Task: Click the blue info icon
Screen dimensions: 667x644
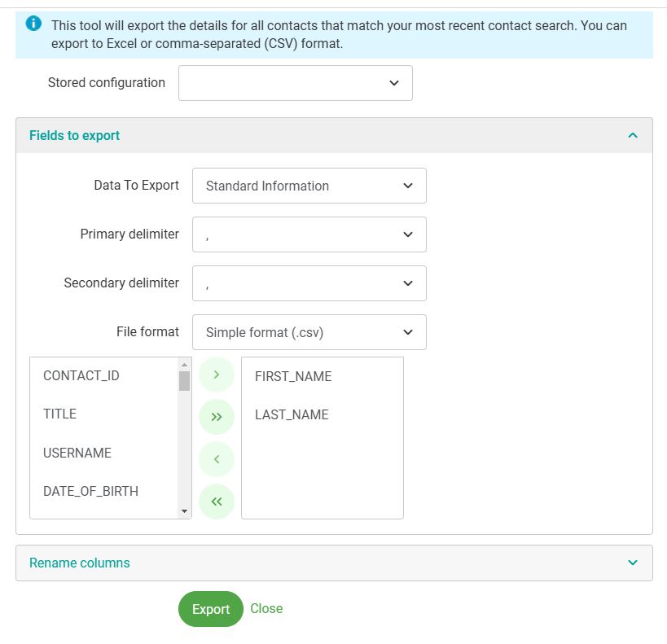Action: pos(34,24)
